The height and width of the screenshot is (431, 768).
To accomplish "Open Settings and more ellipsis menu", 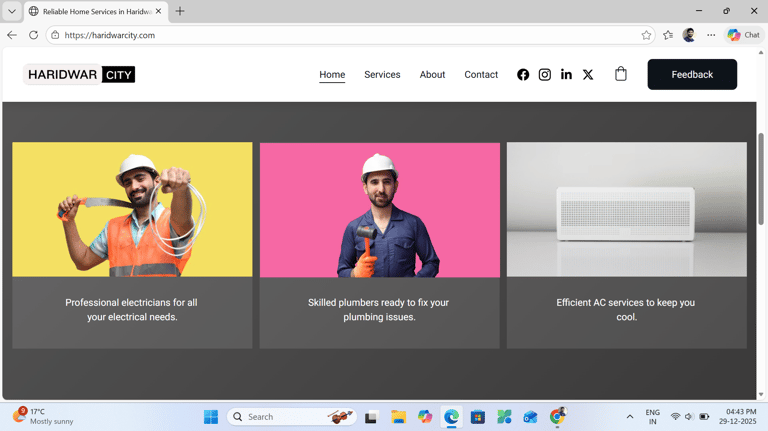I will tap(711, 35).
